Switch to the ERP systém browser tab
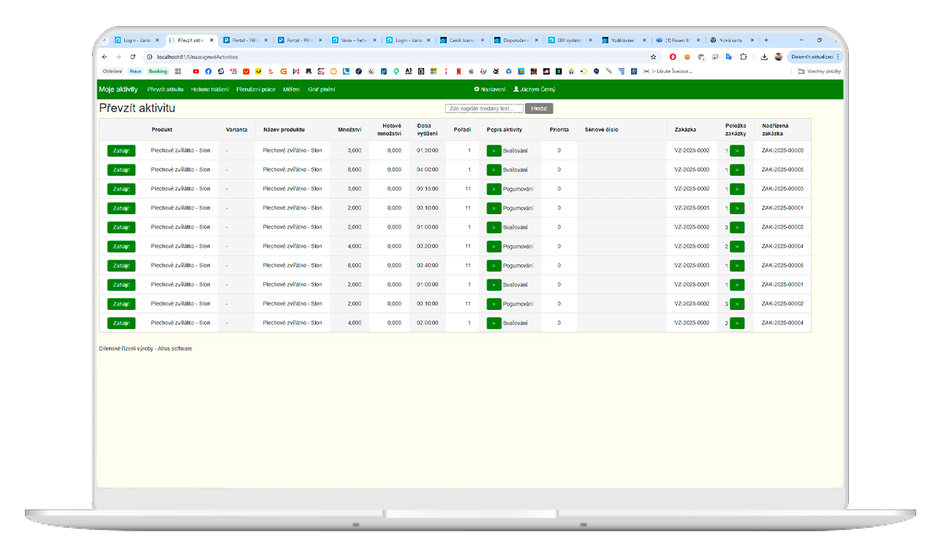The width and height of the screenshot is (933, 560). (570, 40)
